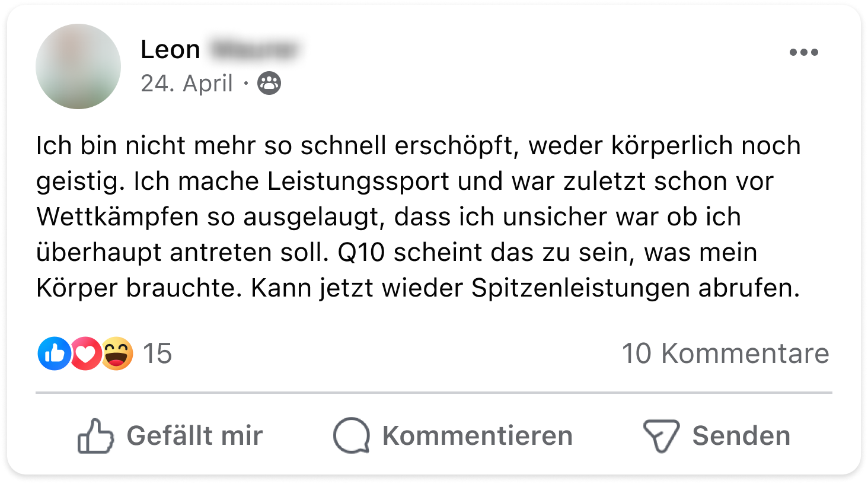Open the three-dot post options menu
Image resolution: width=868 pixels, height=484 pixels.
803,52
